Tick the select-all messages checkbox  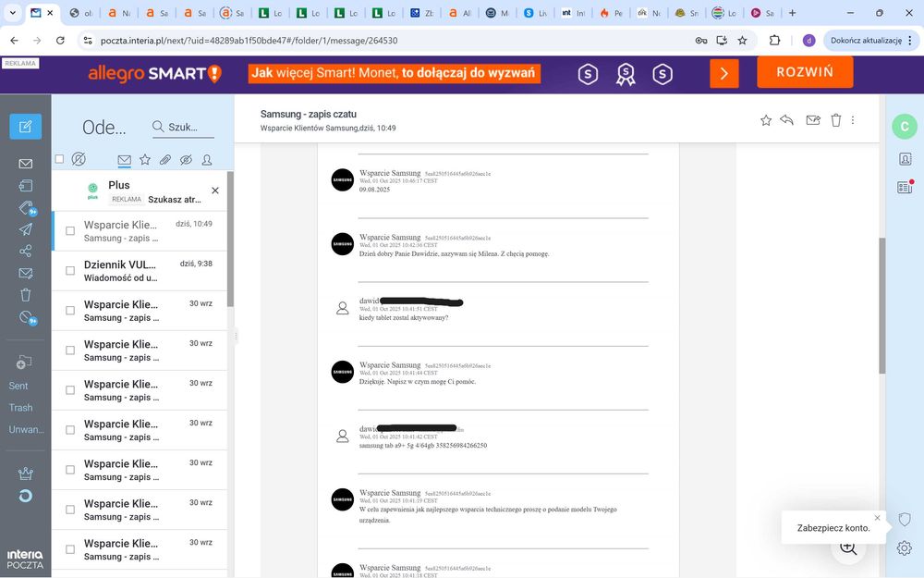coord(59,159)
